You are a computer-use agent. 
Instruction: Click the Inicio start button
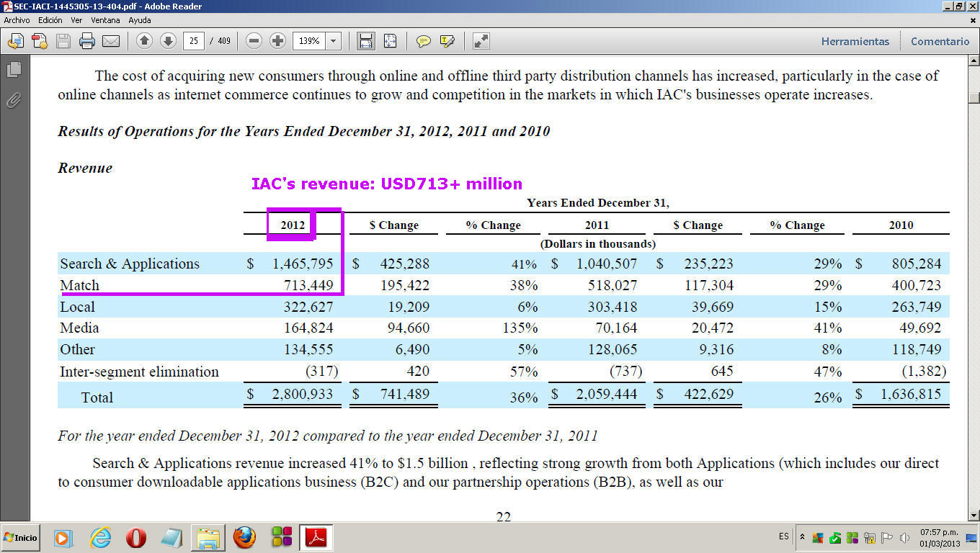[x=20, y=537]
